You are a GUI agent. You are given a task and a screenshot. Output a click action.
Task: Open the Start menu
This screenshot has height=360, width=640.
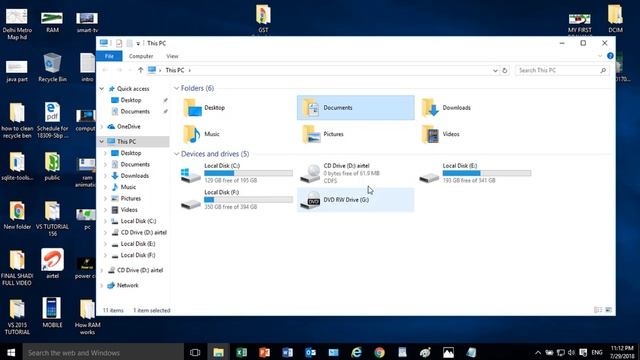coord(11,352)
